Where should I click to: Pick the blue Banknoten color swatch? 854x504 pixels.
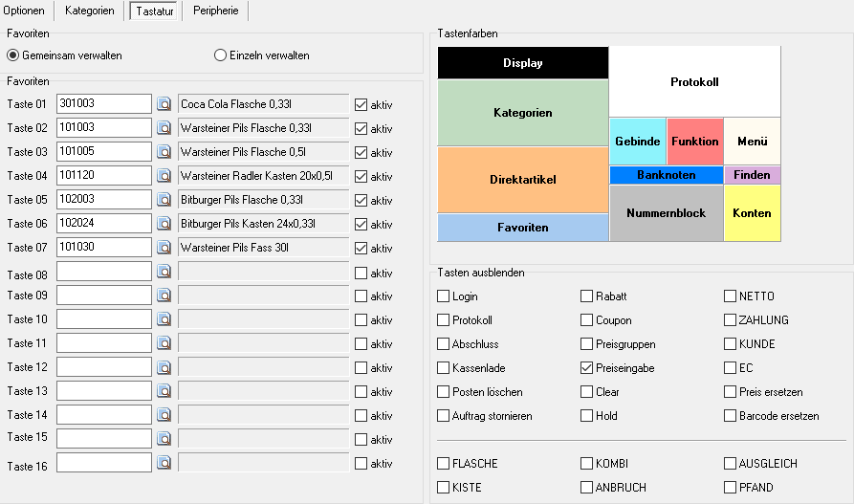pos(667,175)
